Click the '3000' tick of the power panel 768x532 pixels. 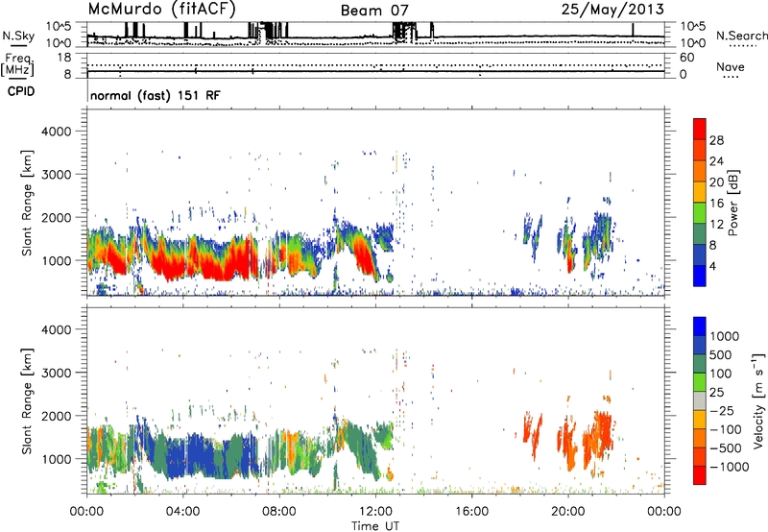[56, 175]
